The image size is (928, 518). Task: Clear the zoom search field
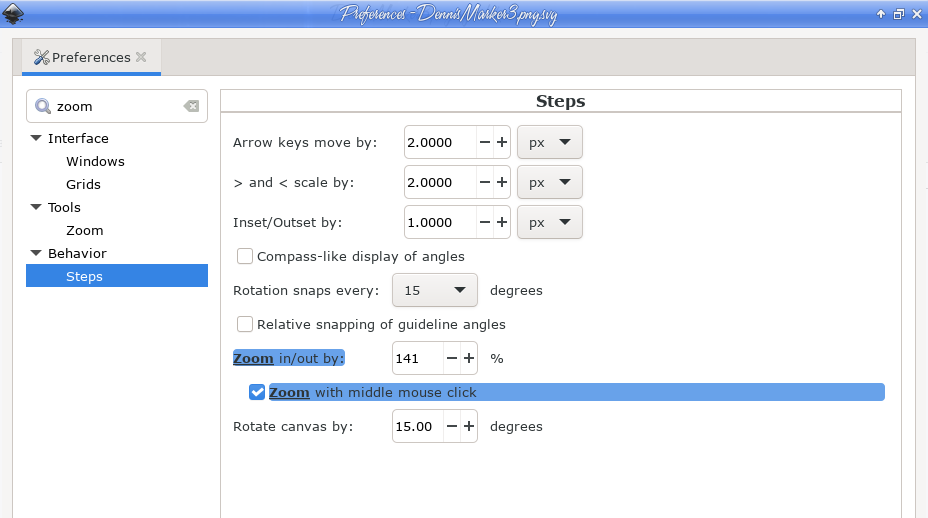(x=191, y=106)
